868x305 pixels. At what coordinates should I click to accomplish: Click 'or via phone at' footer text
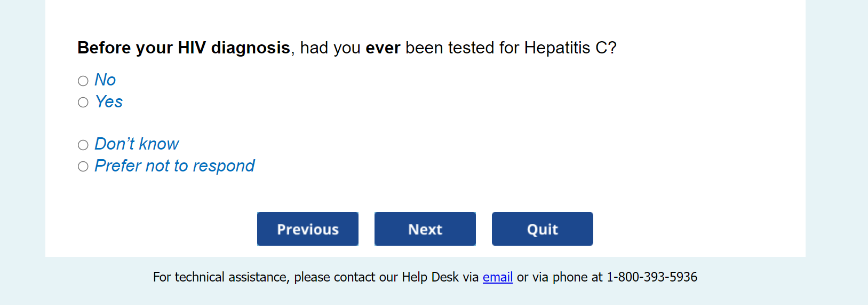point(559,277)
